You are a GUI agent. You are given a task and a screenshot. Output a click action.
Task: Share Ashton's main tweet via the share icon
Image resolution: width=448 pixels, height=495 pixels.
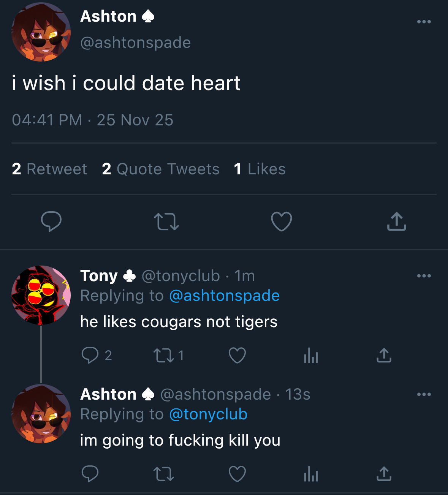tap(396, 222)
